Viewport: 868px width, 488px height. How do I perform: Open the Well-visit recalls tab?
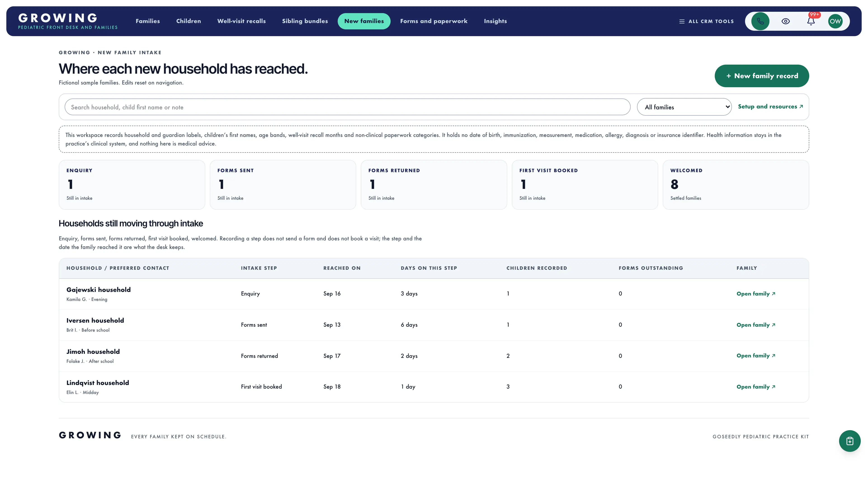[x=241, y=21]
